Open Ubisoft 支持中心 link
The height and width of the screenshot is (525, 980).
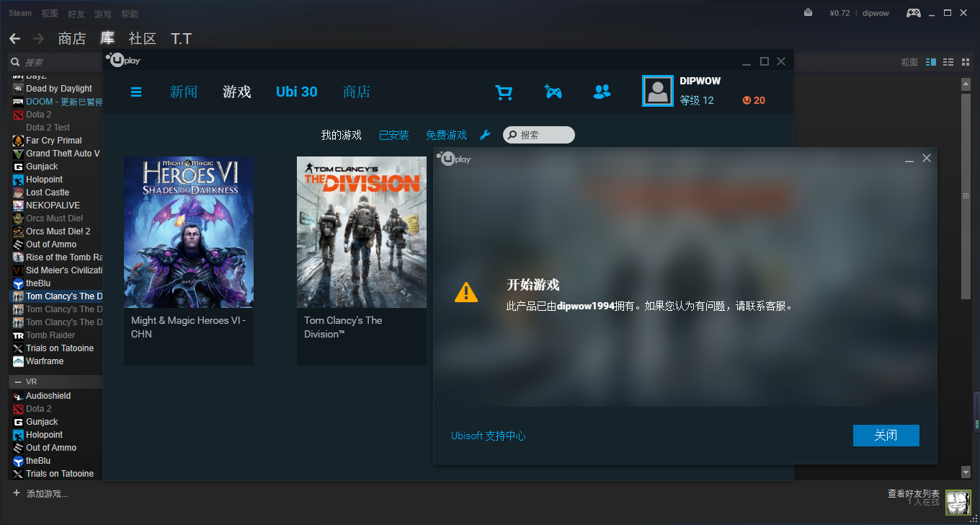click(489, 436)
